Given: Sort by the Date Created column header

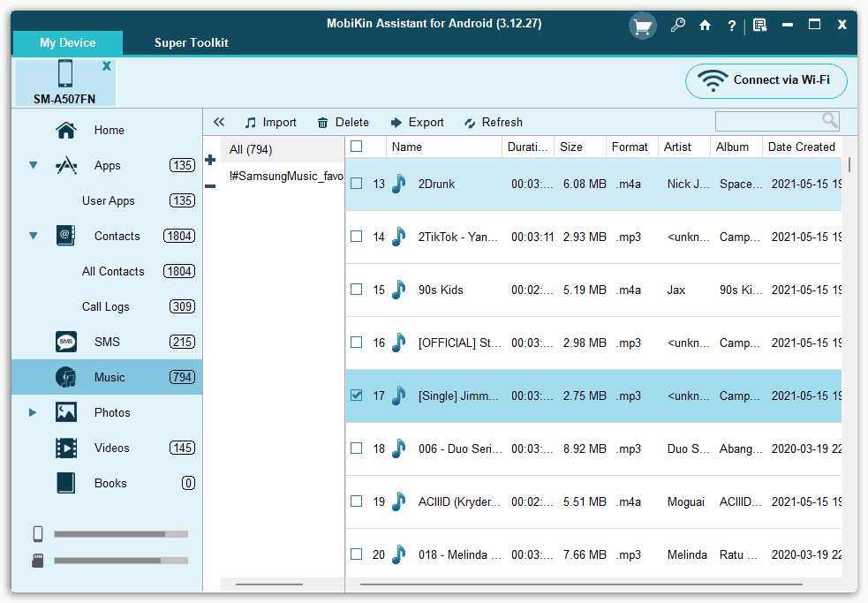Looking at the screenshot, I should pos(801,147).
